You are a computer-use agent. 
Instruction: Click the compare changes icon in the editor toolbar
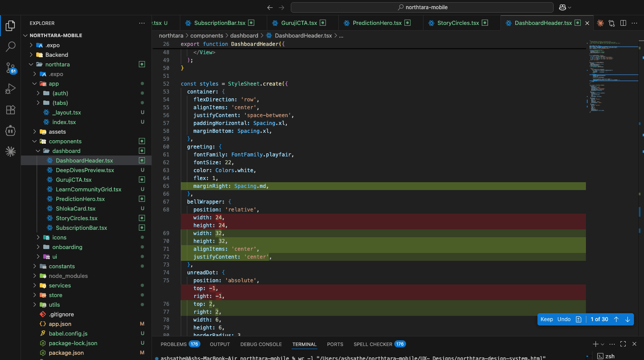click(612, 23)
